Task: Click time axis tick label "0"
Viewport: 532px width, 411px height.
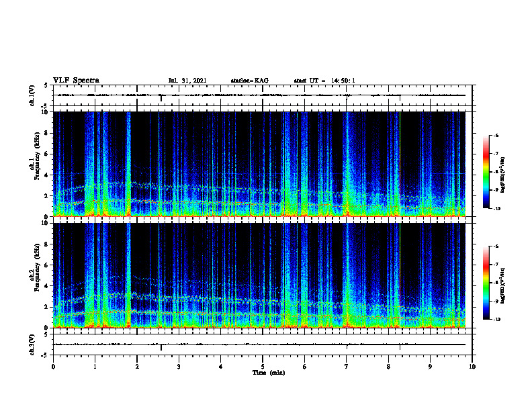Action: (53, 367)
